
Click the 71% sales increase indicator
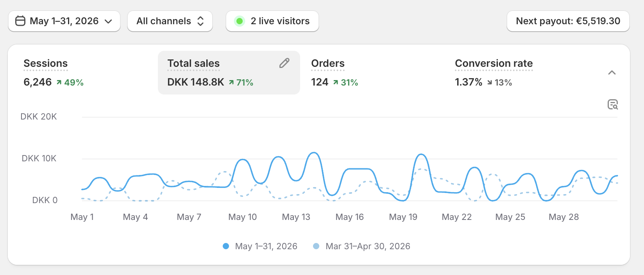241,82
